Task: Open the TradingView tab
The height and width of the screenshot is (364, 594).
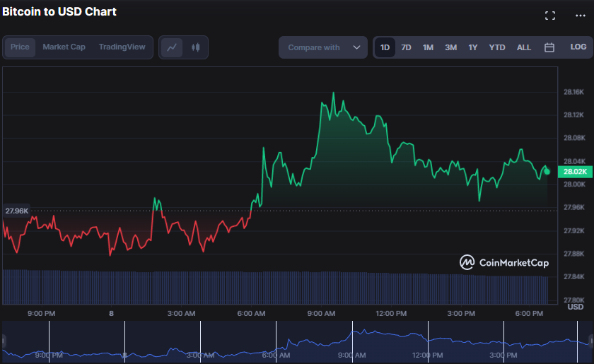Action: pos(122,47)
